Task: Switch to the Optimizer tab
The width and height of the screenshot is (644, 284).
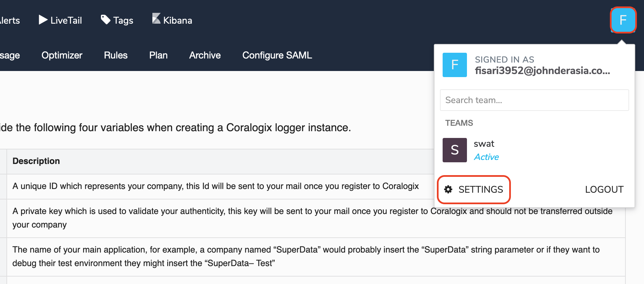Action: [x=62, y=55]
